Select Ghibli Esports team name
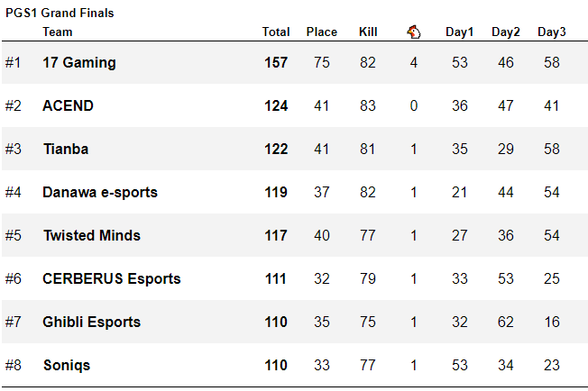Screen dimensions: 588x391 coord(92,323)
